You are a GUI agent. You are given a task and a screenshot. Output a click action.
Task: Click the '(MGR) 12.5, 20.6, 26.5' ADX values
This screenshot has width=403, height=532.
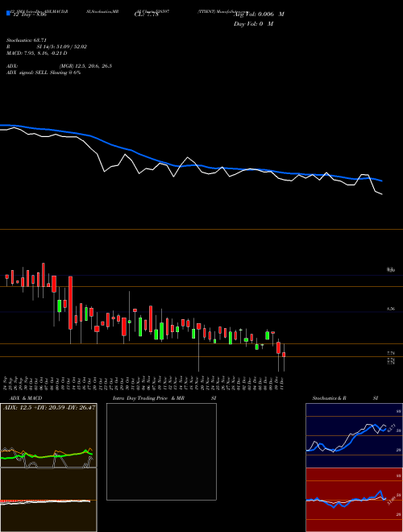coord(85,66)
